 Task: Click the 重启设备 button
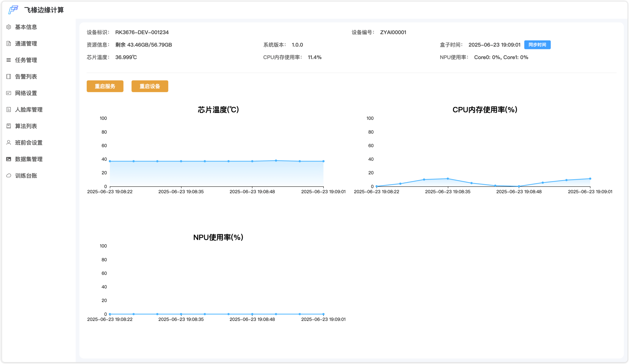(150, 86)
